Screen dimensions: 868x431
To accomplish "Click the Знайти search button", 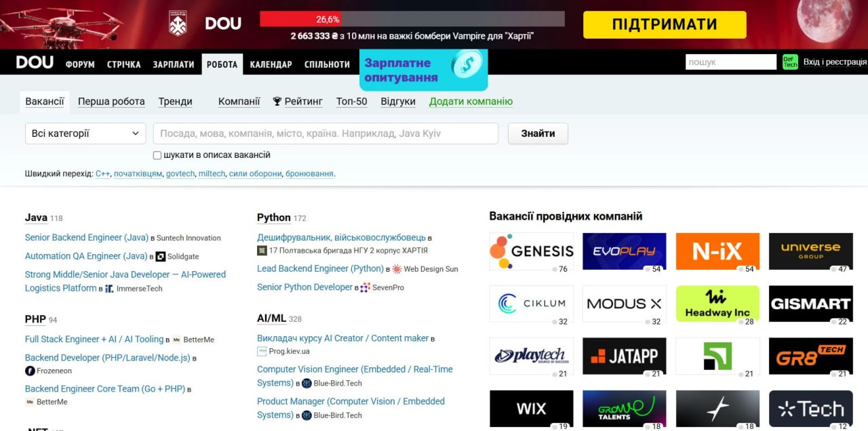I will pyautogui.click(x=538, y=134).
